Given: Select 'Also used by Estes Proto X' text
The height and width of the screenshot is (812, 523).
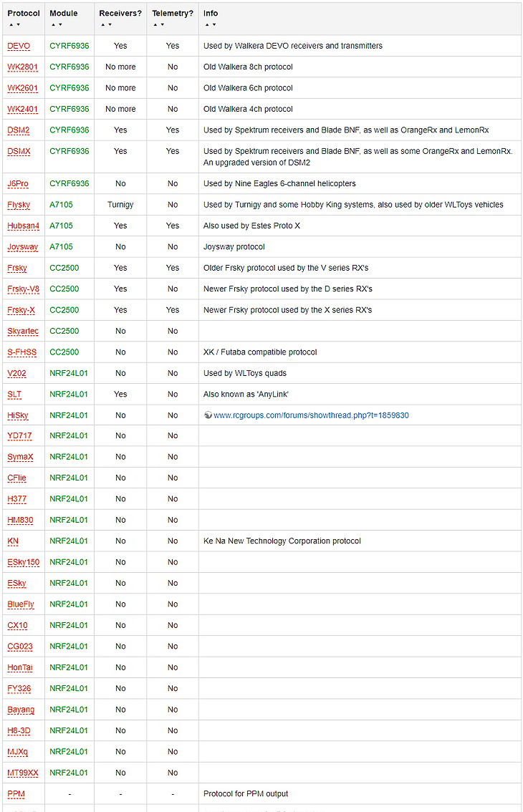Looking at the screenshot, I should tap(252, 226).
